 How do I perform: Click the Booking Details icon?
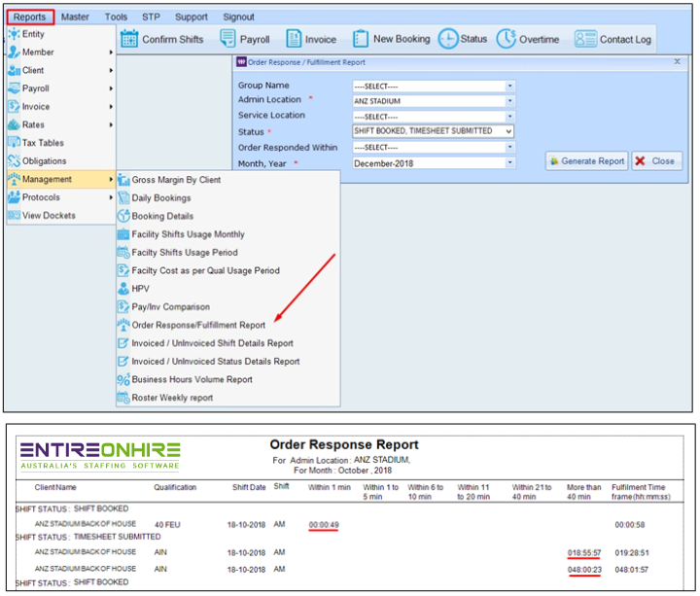(x=123, y=216)
